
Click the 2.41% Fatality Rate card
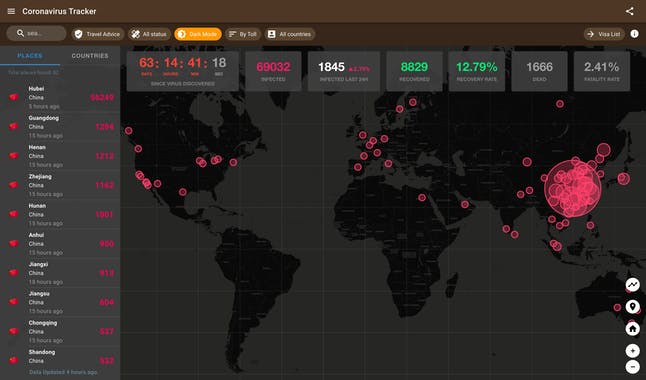(602, 71)
